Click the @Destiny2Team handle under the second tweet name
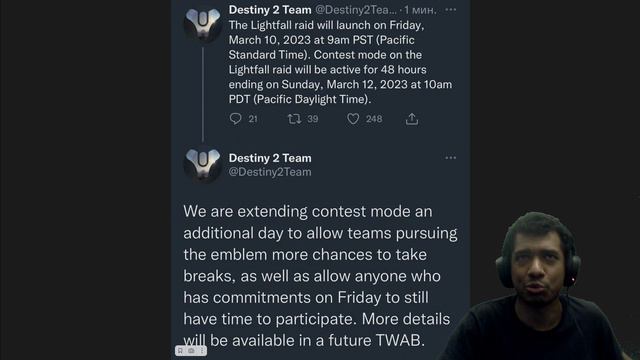The image size is (640, 360). point(270,172)
